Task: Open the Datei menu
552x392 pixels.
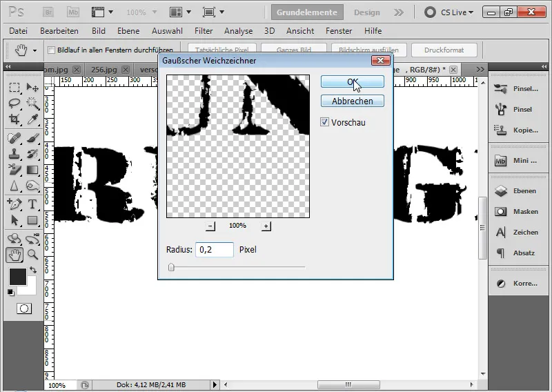Action: pos(19,31)
